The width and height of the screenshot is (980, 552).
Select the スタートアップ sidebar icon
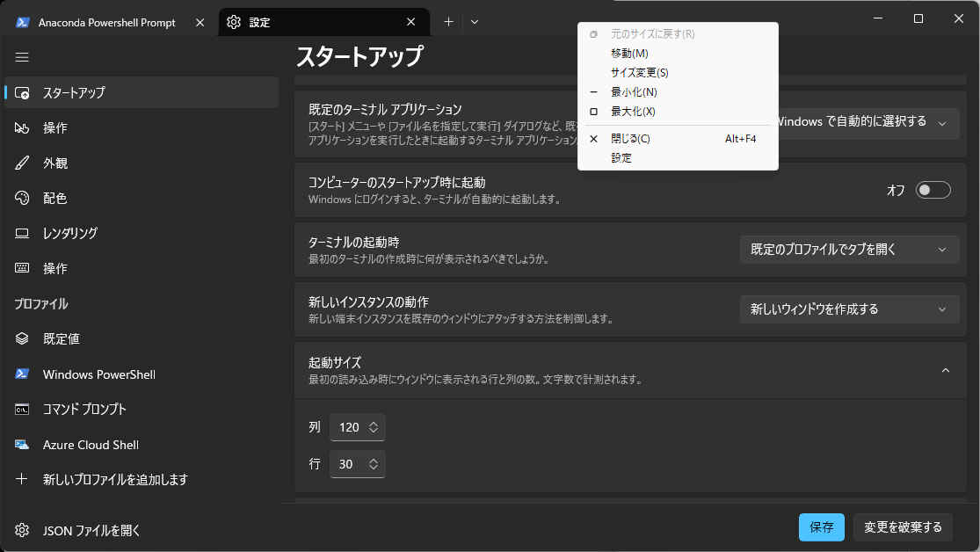coord(23,92)
